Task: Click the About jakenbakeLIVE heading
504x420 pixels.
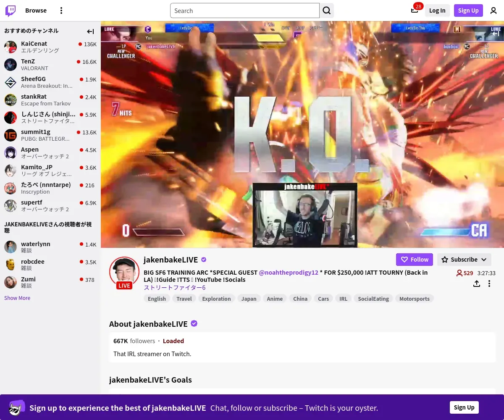Action: pos(148,324)
